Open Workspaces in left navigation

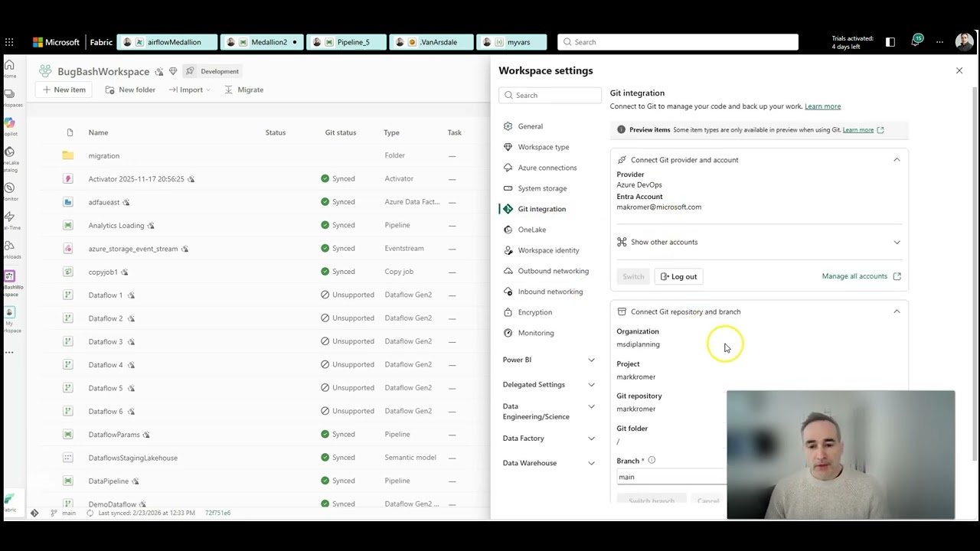(x=9, y=98)
